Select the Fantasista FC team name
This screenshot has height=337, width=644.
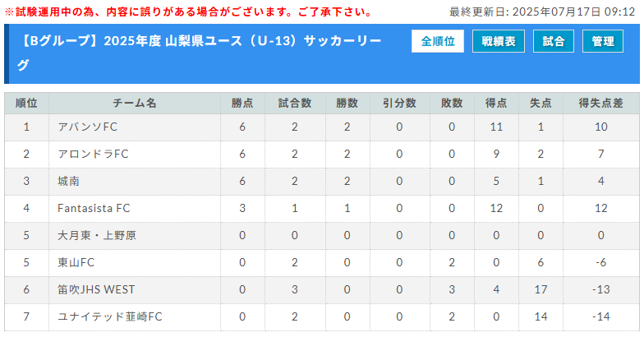94,209
